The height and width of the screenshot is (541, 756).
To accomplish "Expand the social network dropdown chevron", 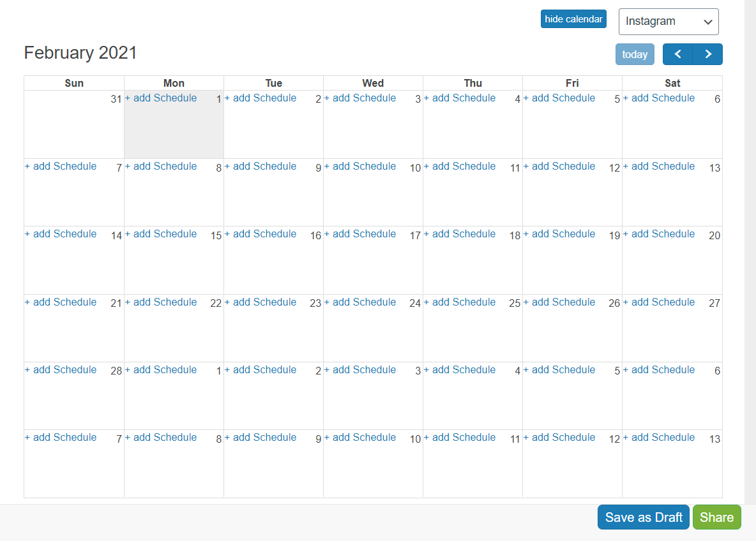I will pos(709,22).
